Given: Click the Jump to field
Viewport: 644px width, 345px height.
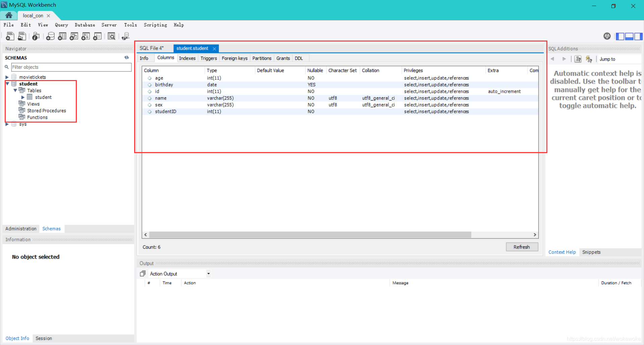Looking at the screenshot, I should (620, 59).
